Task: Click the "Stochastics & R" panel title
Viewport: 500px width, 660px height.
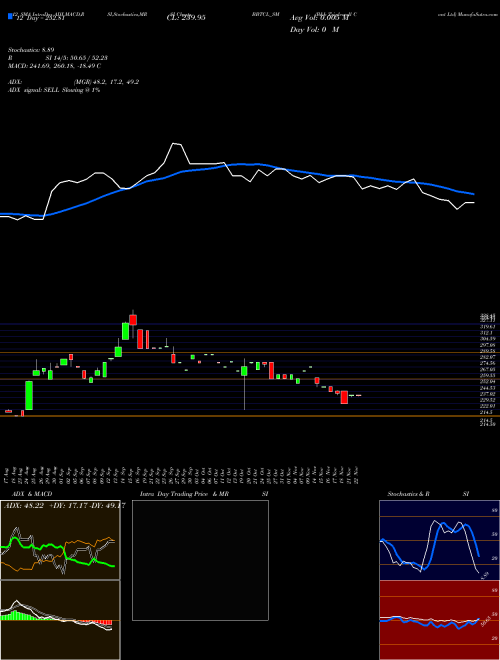Action: click(x=409, y=494)
